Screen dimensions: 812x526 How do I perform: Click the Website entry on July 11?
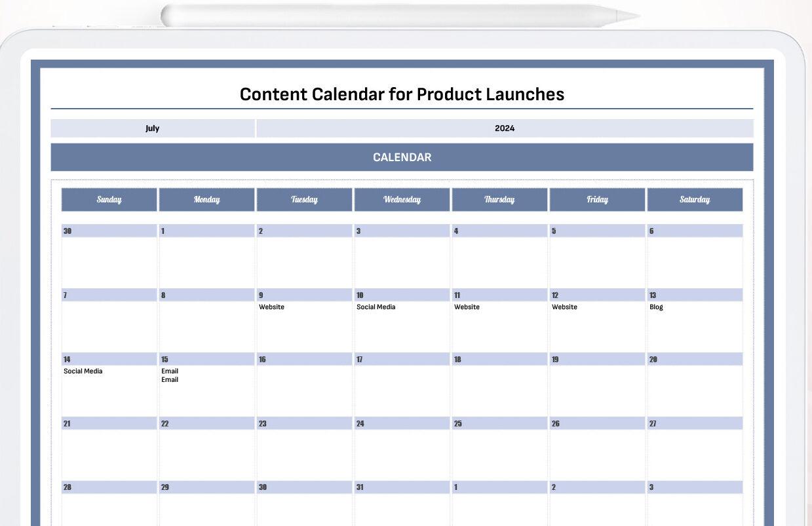tap(467, 307)
